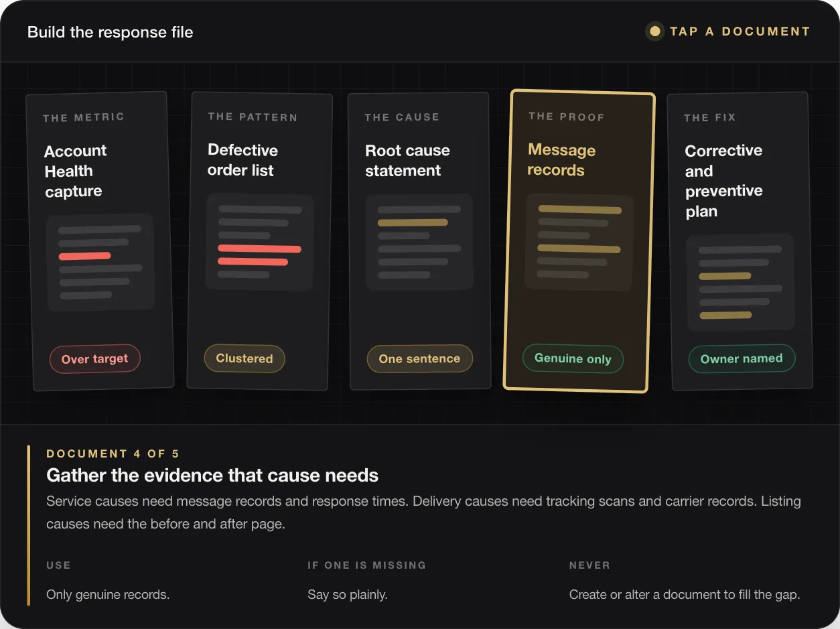Viewport: 840px width, 629px height.
Task: Click the DOCUMENT 4 OF 5 label
Action: (113, 454)
